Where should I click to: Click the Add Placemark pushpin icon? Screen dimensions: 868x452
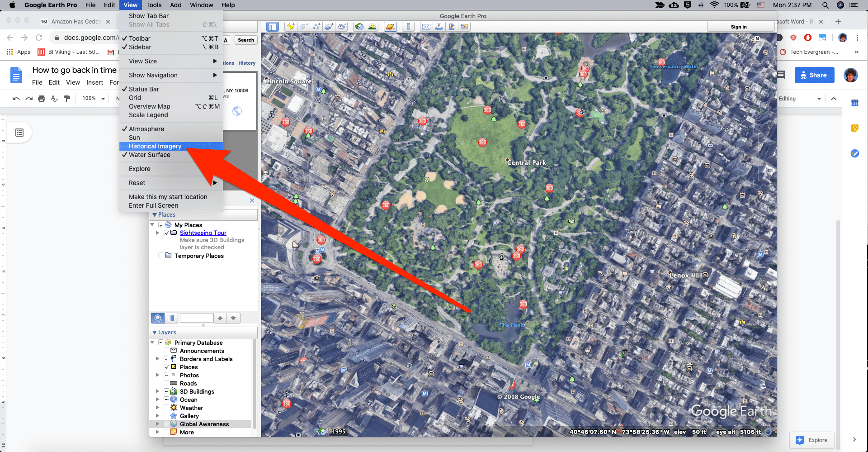click(x=291, y=27)
